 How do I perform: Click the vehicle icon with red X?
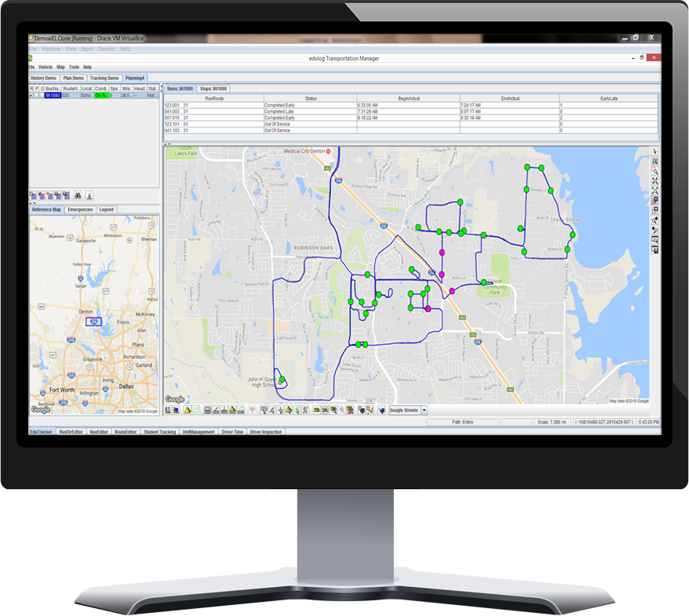click(x=41, y=196)
